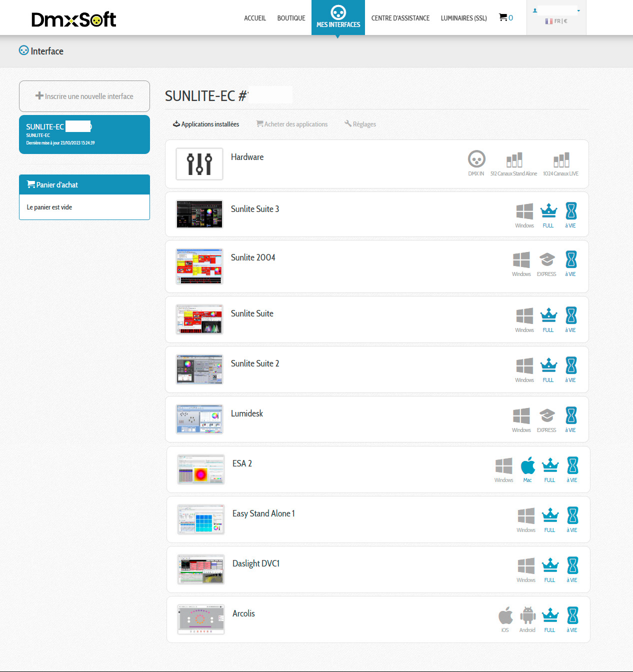Click Sunlite 2004 screenshot thumbnail
This screenshot has height=672, width=633.
point(199,266)
